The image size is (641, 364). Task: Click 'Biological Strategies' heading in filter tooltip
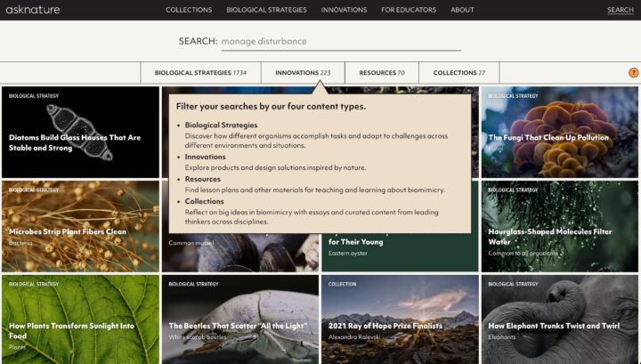221,125
